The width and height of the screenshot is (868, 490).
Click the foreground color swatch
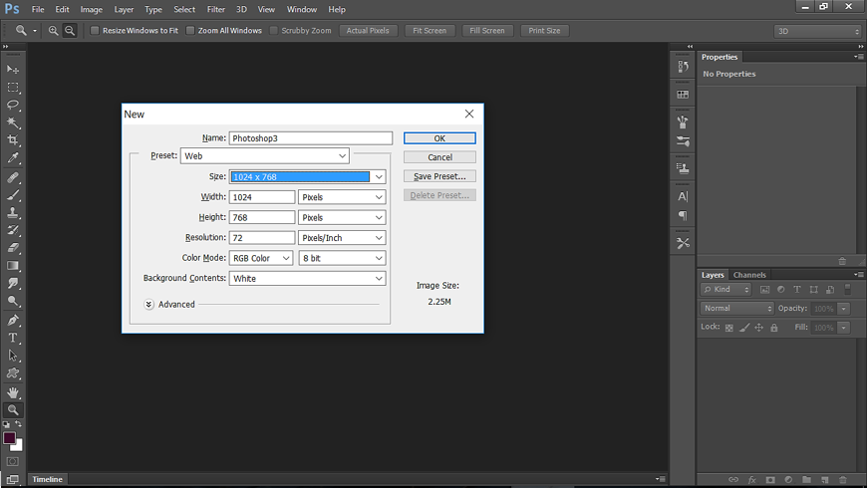[x=9, y=438]
